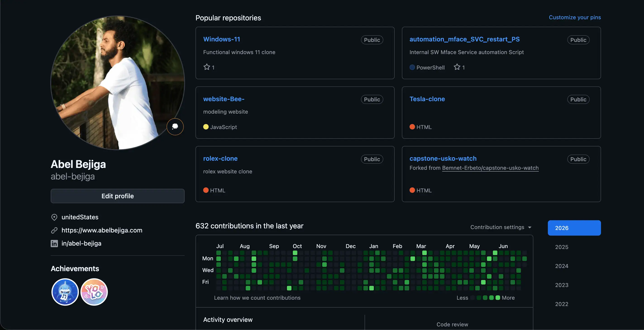Click HTML language dot on rolex-clone card
The height and width of the screenshot is (330, 644).
tap(206, 190)
